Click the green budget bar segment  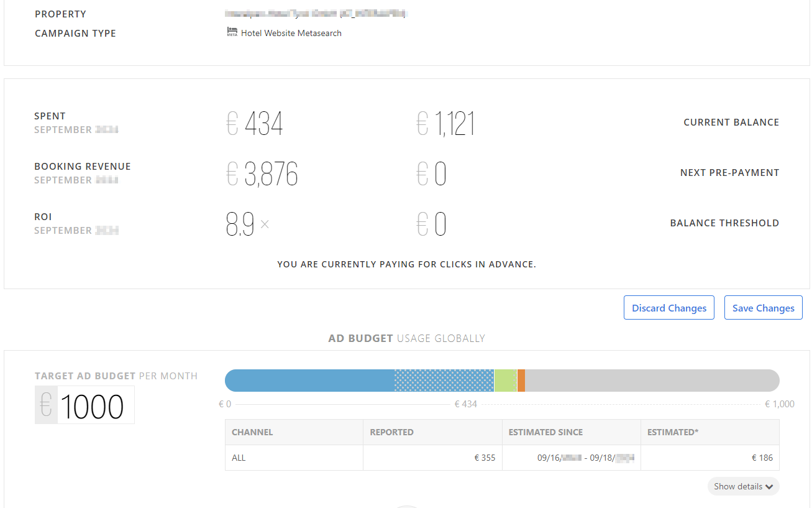point(505,381)
